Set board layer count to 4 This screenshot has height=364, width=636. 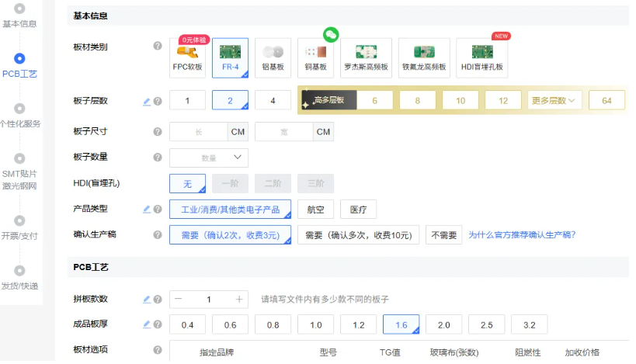click(x=273, y=100)
